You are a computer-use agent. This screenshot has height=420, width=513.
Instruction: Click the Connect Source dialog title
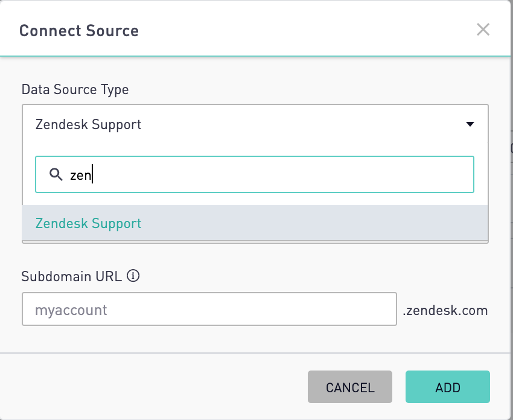79,31
